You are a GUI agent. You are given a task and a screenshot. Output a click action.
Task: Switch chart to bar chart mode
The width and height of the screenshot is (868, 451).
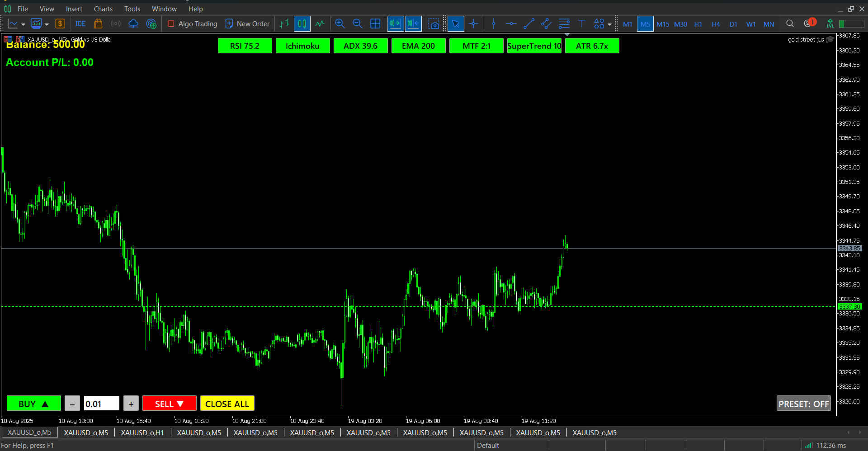[284, 24]
